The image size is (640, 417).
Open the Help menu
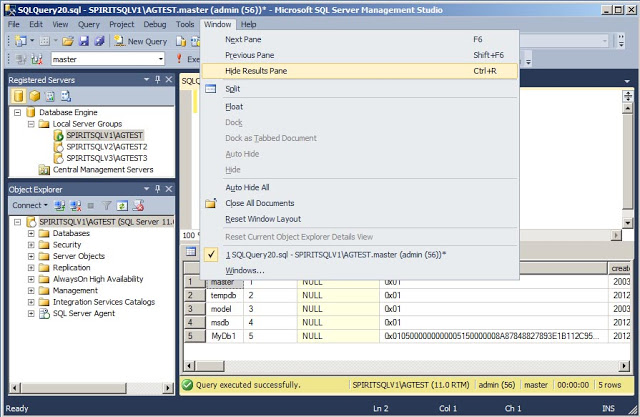248,24
